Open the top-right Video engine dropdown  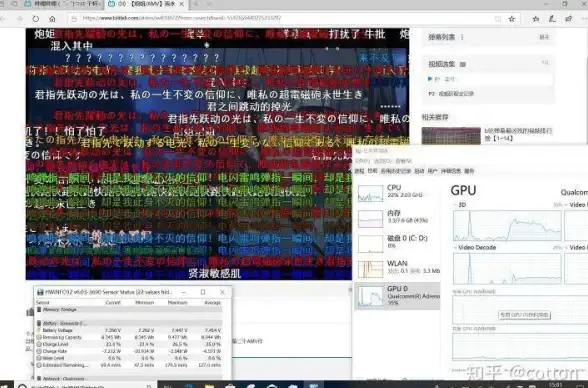[576, 205]
